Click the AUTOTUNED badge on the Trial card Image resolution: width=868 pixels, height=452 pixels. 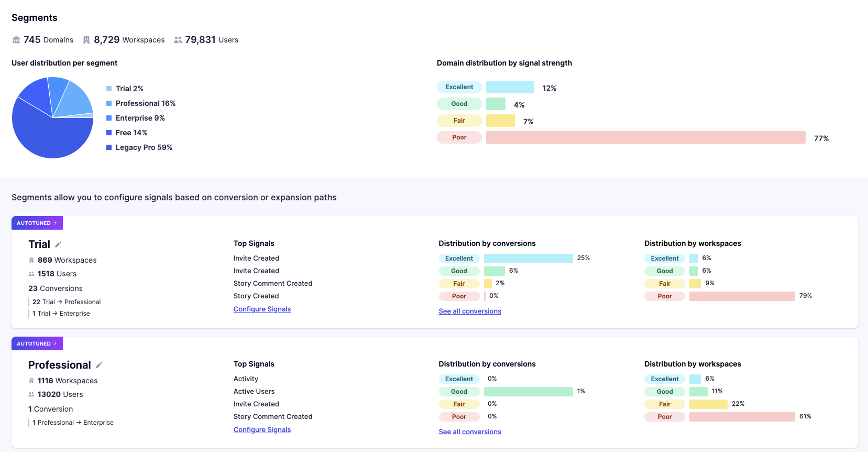point(37,223)
